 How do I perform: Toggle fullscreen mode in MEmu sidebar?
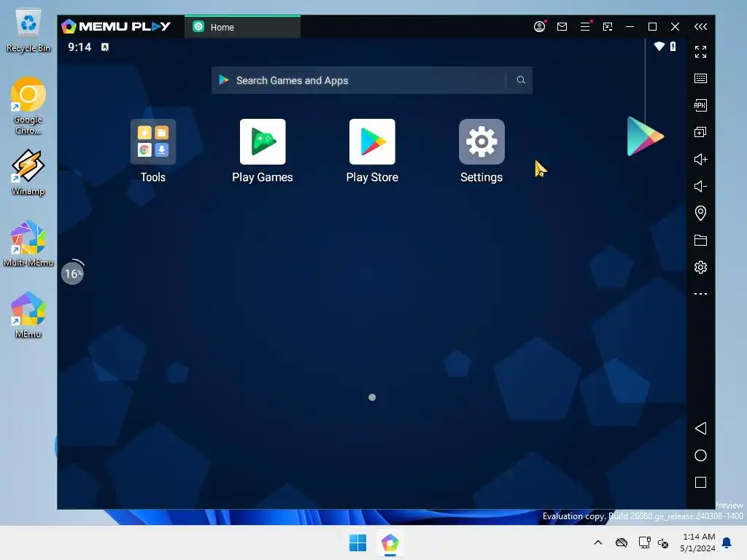[x=700, y=52]
